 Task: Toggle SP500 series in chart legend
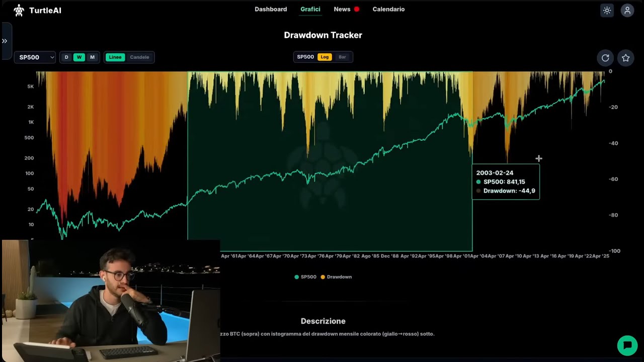[305, 277]
